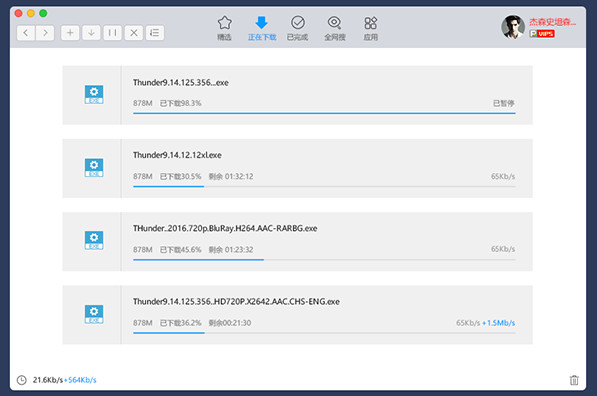Switch to the 正在下载 tab
Viewport: 597px width, 396px height.
click(262, 28)
